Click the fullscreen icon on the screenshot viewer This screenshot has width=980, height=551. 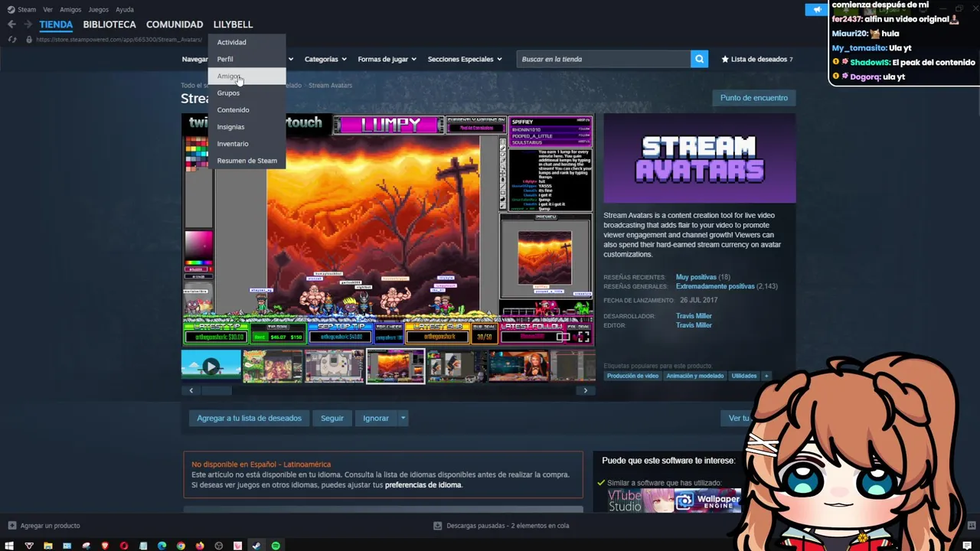pos(583,337)
